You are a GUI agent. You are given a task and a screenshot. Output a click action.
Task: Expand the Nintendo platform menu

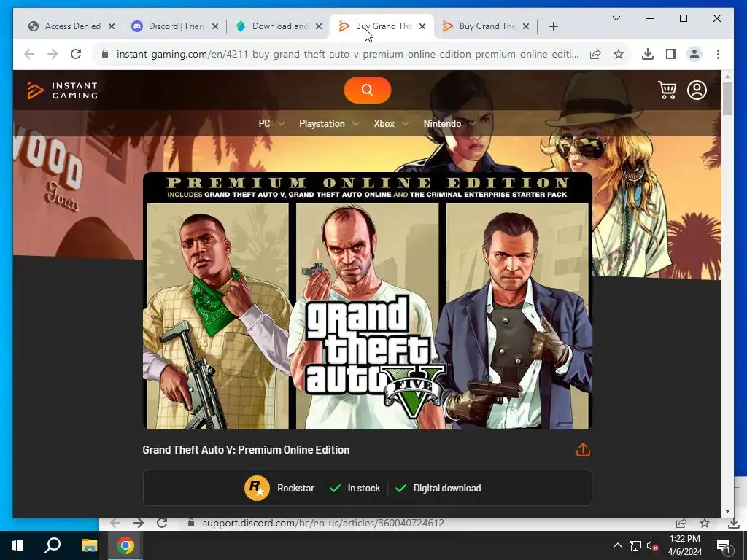coord(449,123)
